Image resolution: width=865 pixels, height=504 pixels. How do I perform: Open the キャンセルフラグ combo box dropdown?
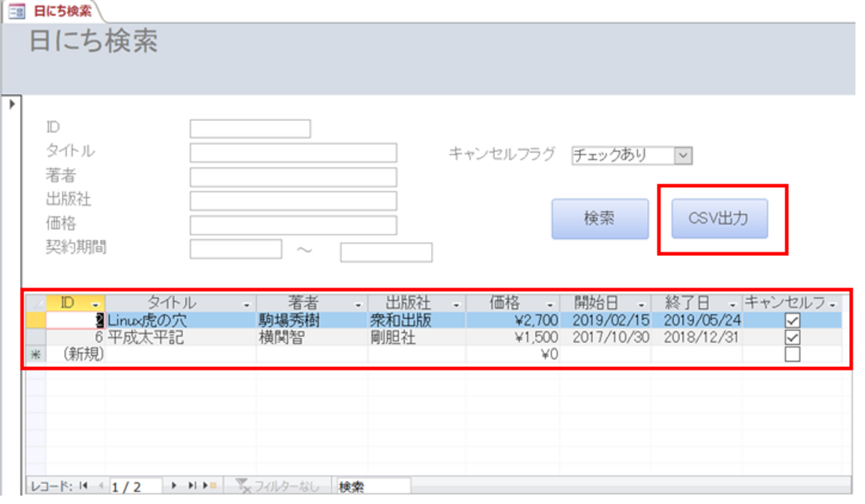pos(684,156)
